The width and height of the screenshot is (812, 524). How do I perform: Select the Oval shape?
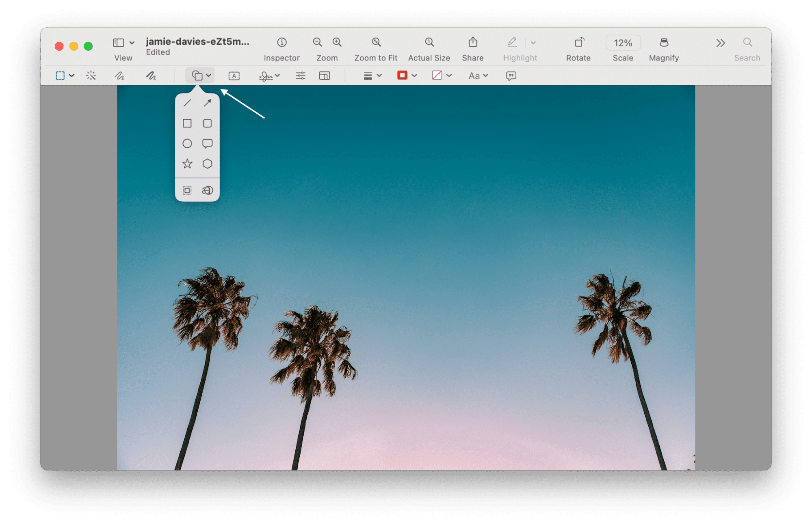pos(187,143)
